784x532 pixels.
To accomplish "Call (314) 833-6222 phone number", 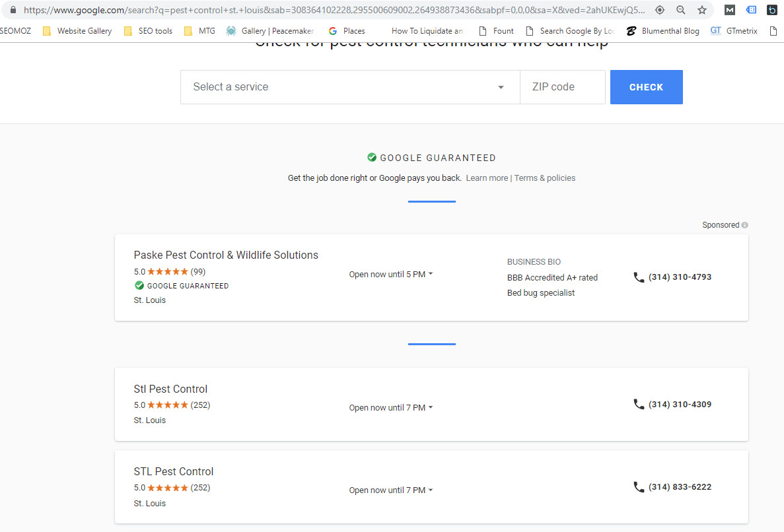I will click(x=680, y=487).
